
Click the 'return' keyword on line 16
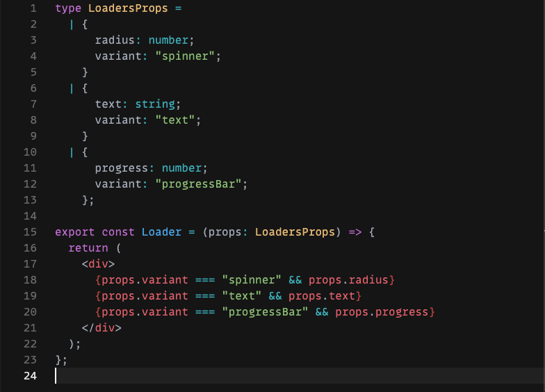[x=88, y=247]
